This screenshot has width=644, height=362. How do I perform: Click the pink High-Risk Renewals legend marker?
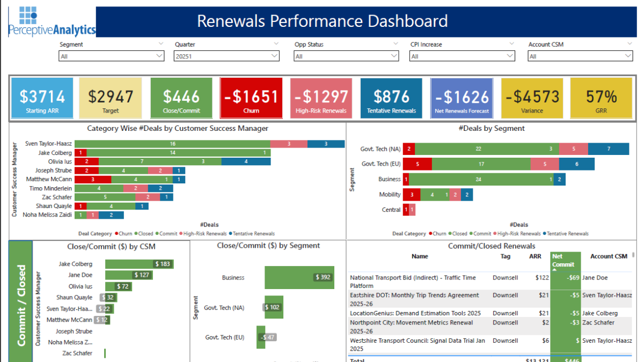494,233
